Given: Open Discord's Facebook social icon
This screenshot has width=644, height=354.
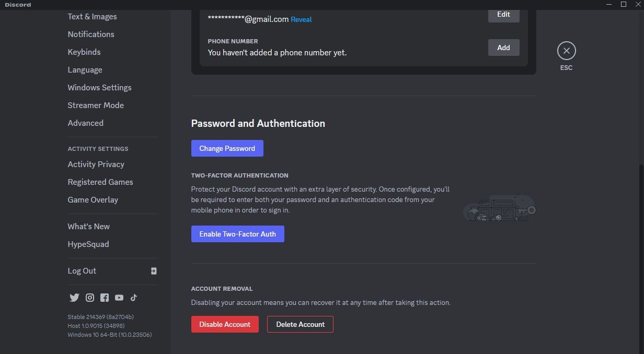Looking at the screenshot, I should click(x=105, y=298).
